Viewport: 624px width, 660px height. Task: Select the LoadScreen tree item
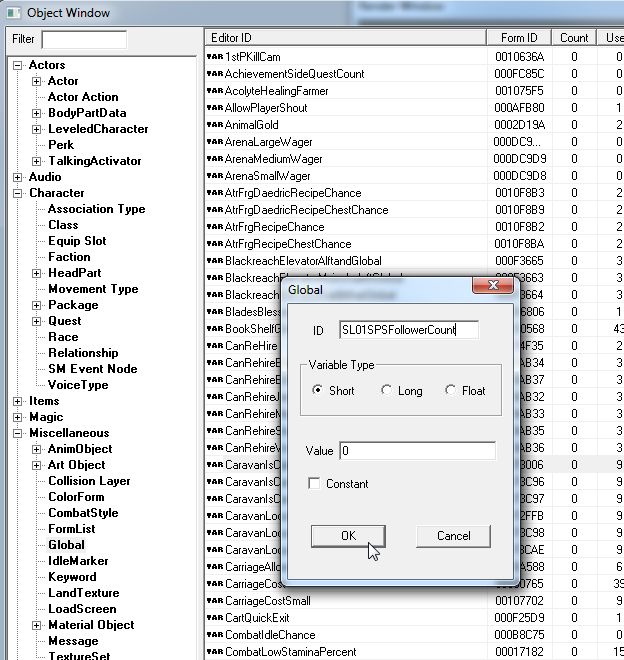82,609
